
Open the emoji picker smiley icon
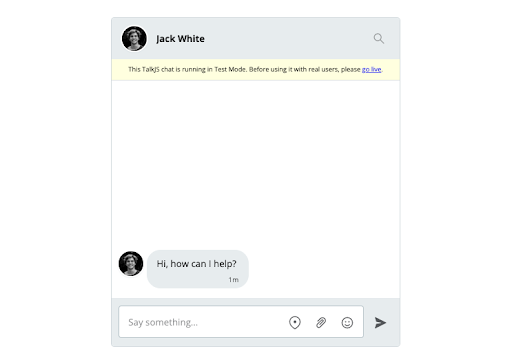coord(347,322)
